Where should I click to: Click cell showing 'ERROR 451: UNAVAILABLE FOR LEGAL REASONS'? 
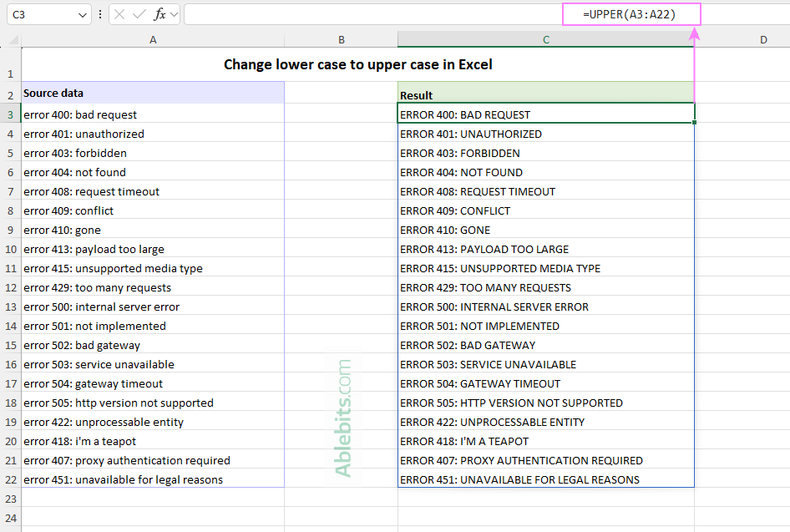(x=545, y=479)
